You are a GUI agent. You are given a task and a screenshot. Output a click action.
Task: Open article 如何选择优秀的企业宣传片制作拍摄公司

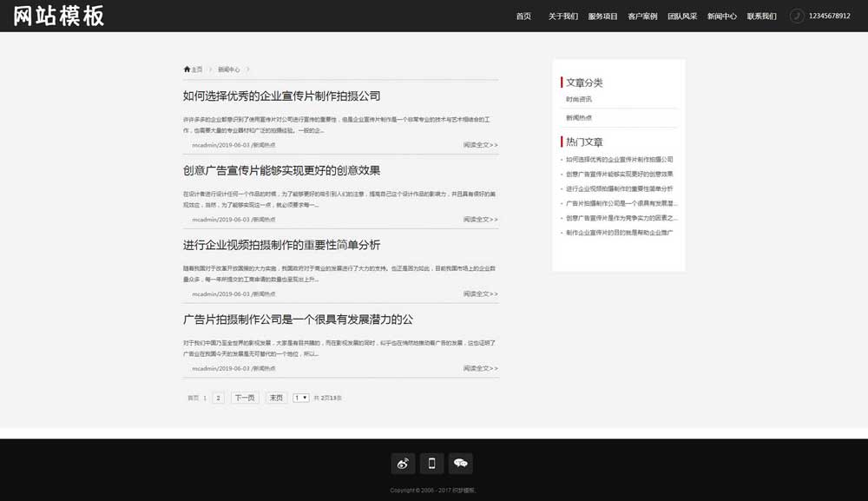pos(281,96)
